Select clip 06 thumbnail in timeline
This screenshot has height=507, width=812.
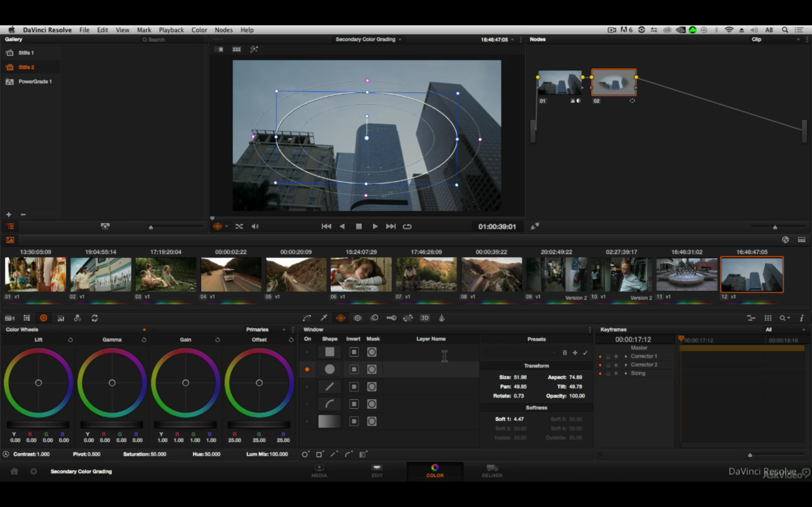point(361,274)
